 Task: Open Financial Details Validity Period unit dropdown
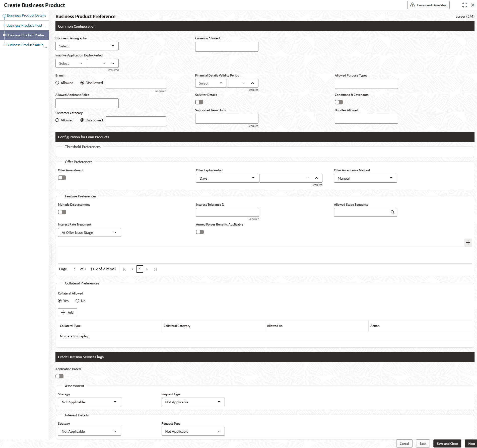tap(211, 83)
